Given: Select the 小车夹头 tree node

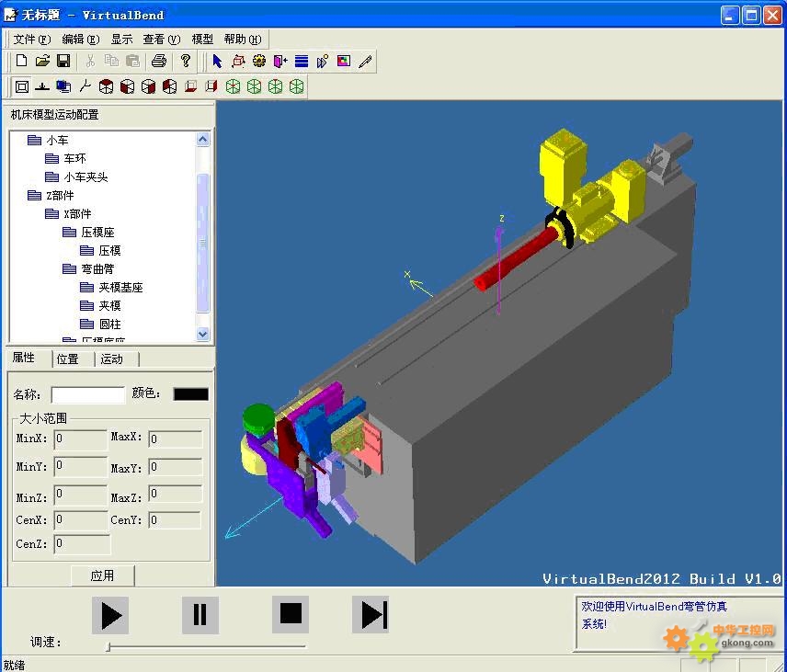Looking at the screenshot, I should pos(86,177).
